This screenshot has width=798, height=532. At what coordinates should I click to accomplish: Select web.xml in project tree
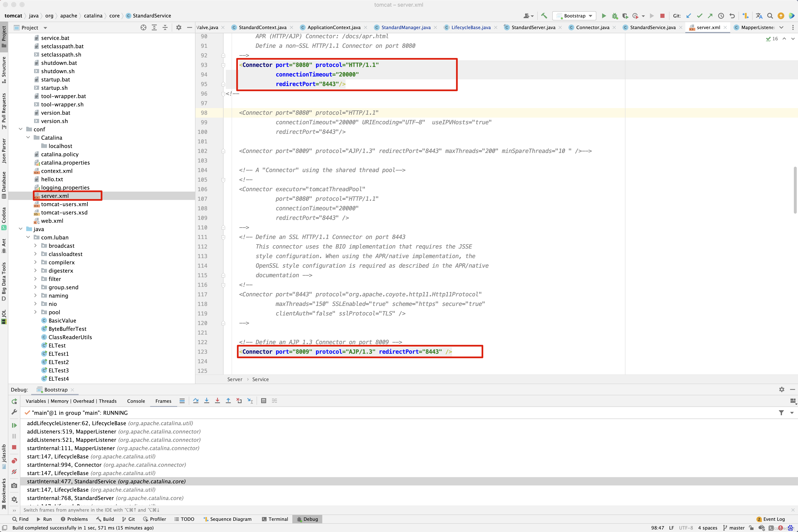[52, 221]
